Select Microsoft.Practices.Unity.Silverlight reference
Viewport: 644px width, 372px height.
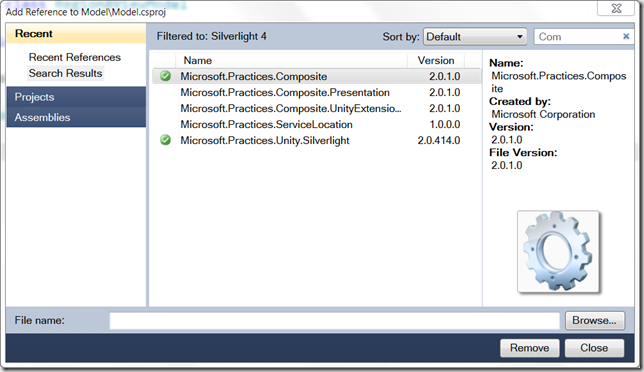coord(316,140)
